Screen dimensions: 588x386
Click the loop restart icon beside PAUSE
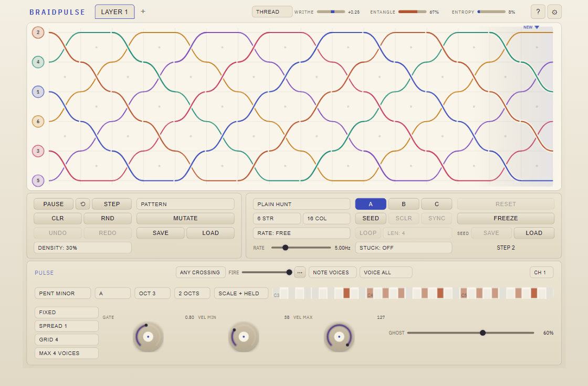pos(82,204)
